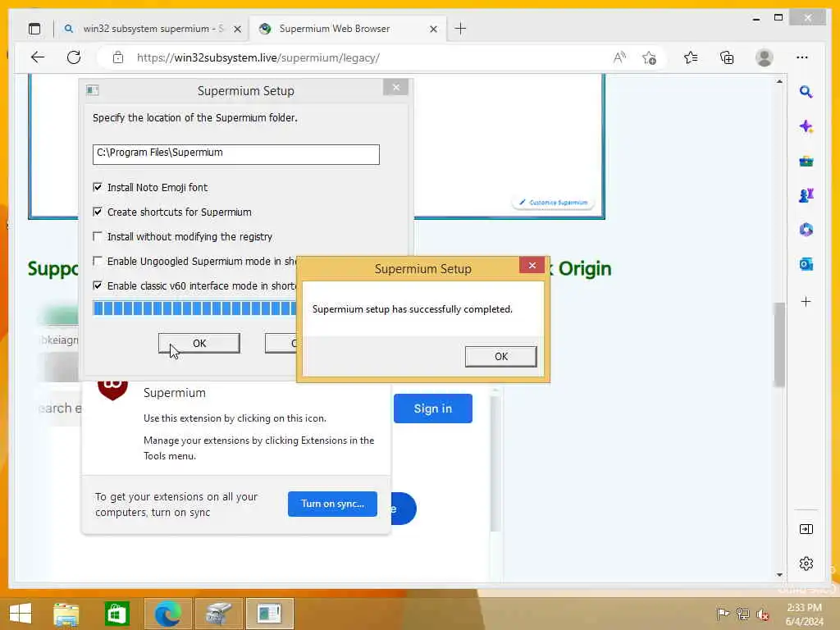Enable Ungoogled Supermium mode checkbox
Image resolution: width=840 pixels, height=630 pixels.
point(98,261)
